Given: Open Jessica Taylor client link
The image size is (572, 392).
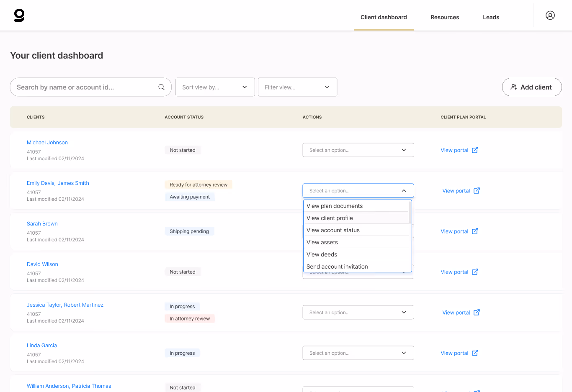Looking at the screenshot, I should tap(44, 305).
